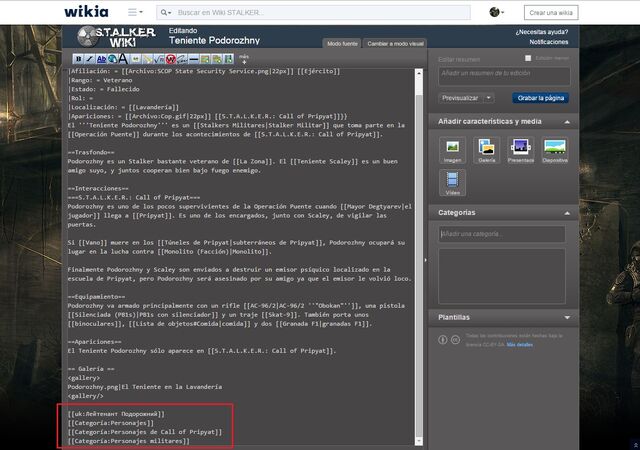
Task: Add a slideshow via Presentación icon
Action: click(x=521, y=150)
